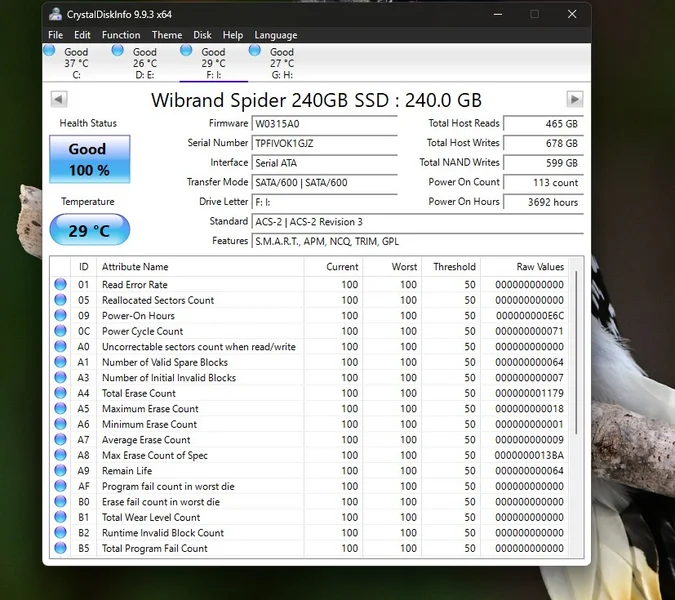Open the Edit menu

(x=82, y=35)
